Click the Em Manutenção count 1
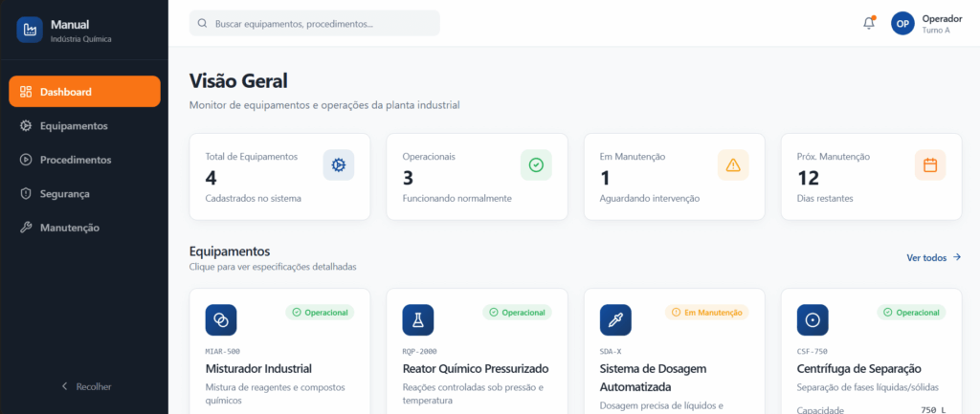 click(605, 178)
